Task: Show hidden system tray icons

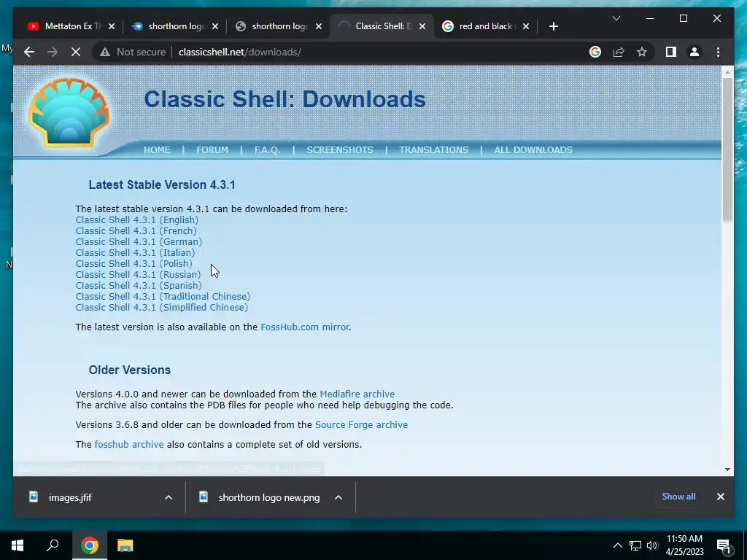Action: tap(617, 545)
